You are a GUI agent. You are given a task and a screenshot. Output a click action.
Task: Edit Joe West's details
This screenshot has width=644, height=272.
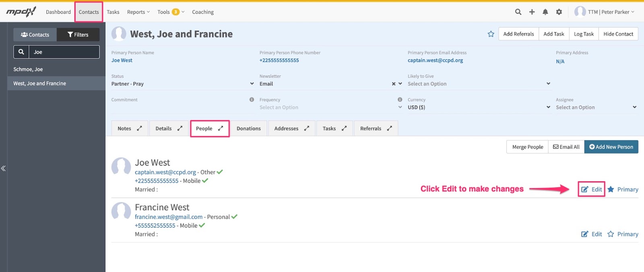(x=591, y=189)
